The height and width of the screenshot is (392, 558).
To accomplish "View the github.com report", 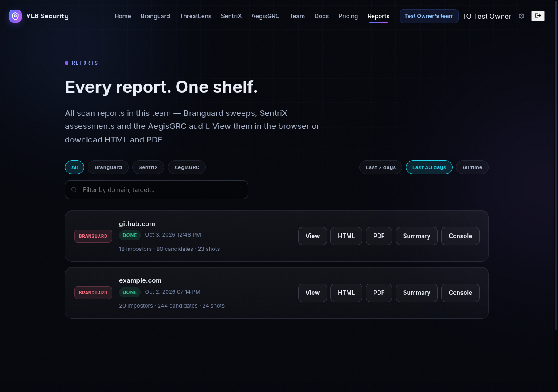I will [x=313, y=236].
